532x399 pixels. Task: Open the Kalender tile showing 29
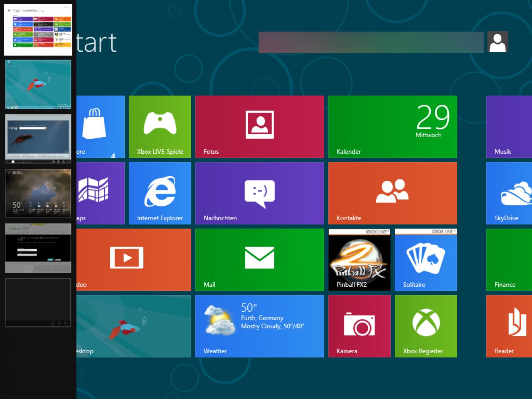[393, 127]
